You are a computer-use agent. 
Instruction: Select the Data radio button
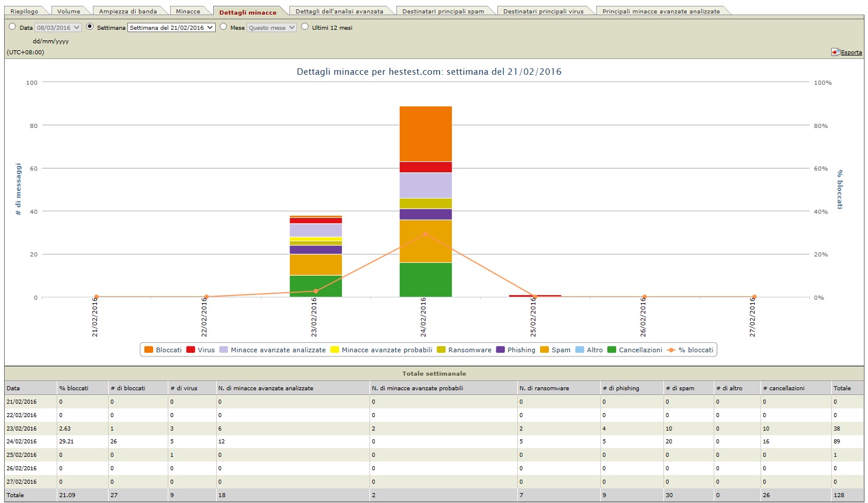pyautogui.click(x=12, y=27)
